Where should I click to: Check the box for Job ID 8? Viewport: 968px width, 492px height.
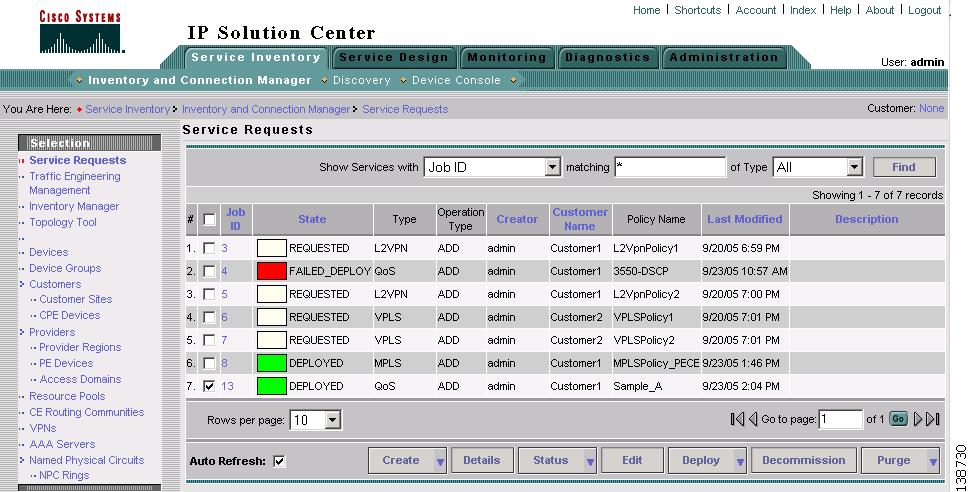tap(209, 363)
